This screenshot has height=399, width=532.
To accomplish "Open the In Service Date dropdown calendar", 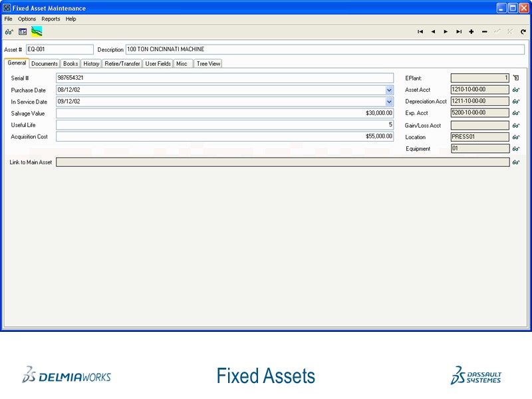I will pos(389,101).
